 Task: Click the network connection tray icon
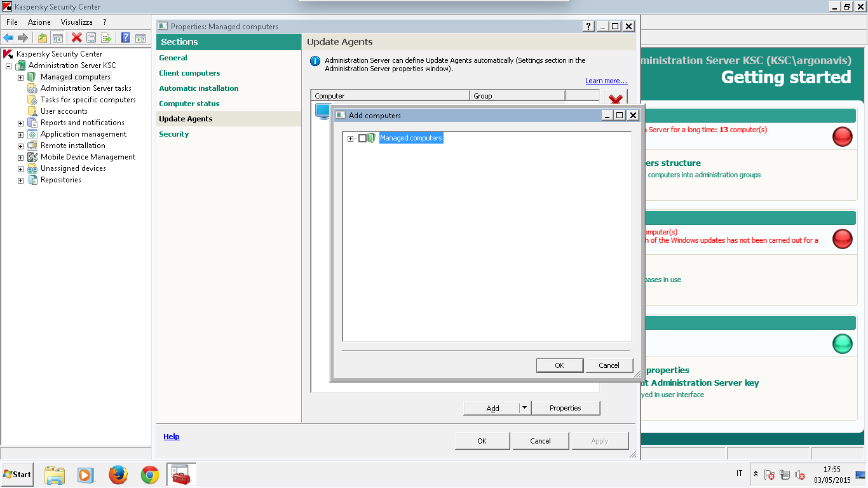pos(785,475)
